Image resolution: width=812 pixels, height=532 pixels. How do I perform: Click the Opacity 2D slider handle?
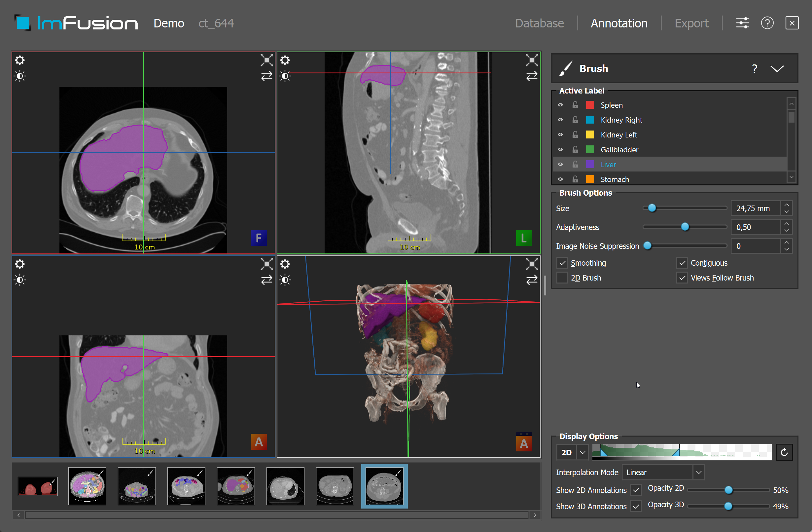728,490
